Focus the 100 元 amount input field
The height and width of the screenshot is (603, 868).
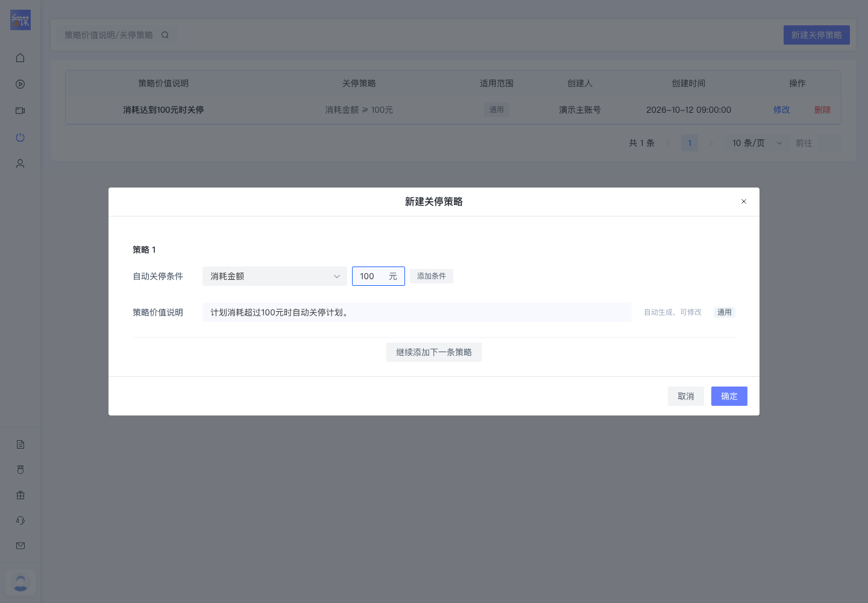(379, 276)
